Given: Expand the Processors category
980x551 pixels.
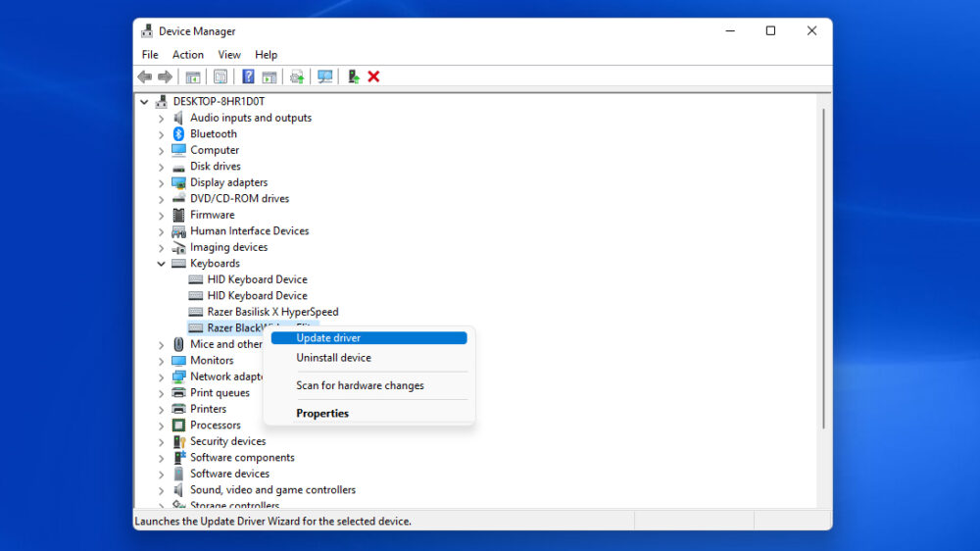Looking at the screenshot, I should click(162, 426).
